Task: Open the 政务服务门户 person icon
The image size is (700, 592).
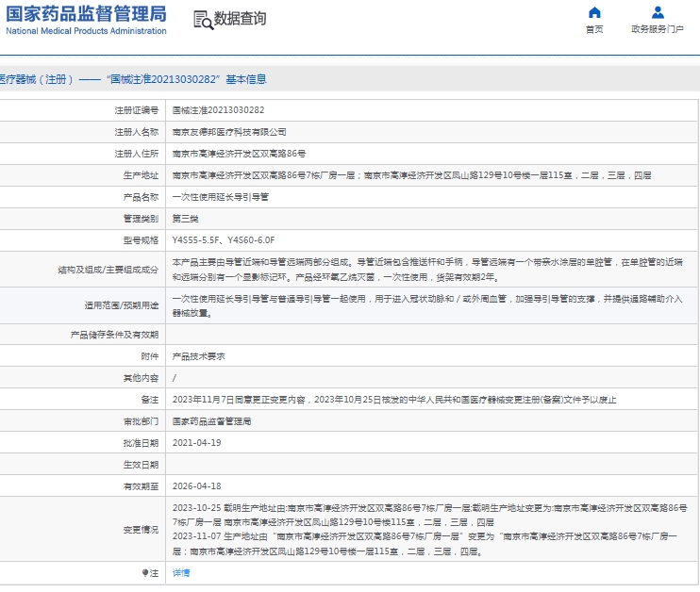Action: tap(658, 12)
